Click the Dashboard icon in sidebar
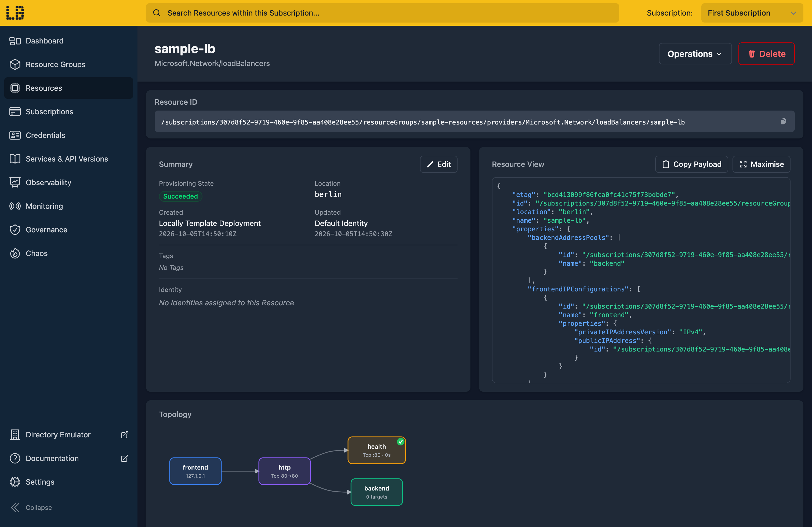Screen dimensions: 812x527 15,41
